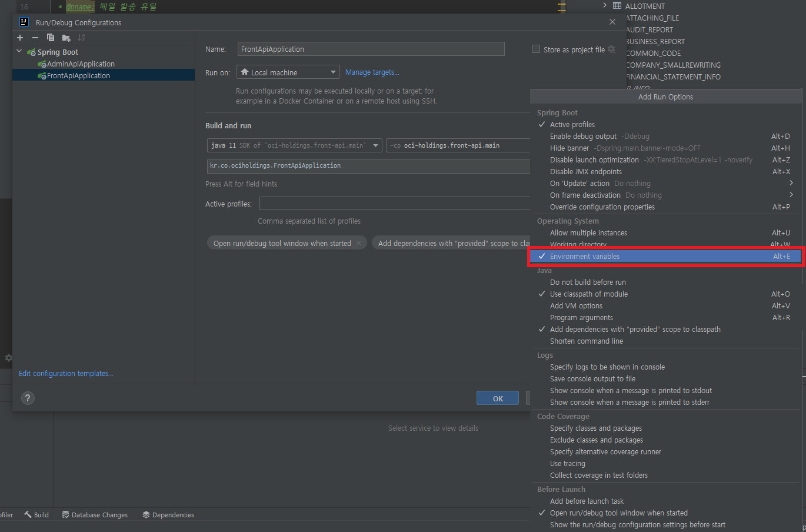Select Add VM options from the menu
This screenshot has width=806, height=532.
[x=576, y=306]
